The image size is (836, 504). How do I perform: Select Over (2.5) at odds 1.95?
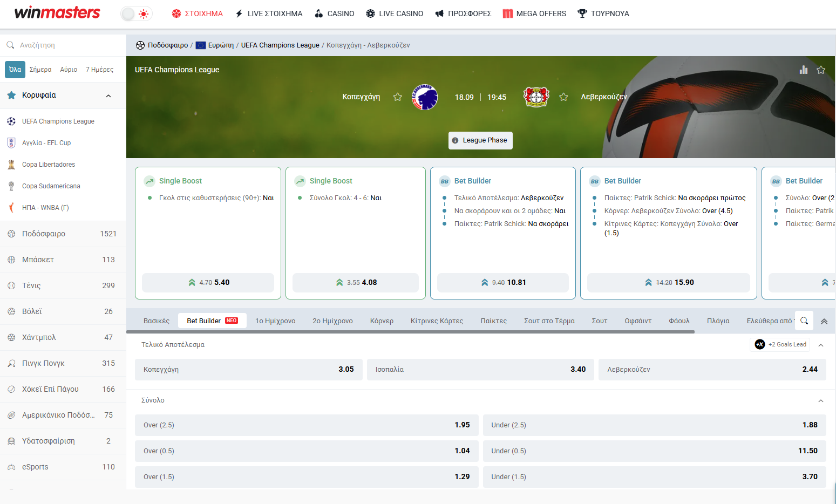click(x=306, y=425)
